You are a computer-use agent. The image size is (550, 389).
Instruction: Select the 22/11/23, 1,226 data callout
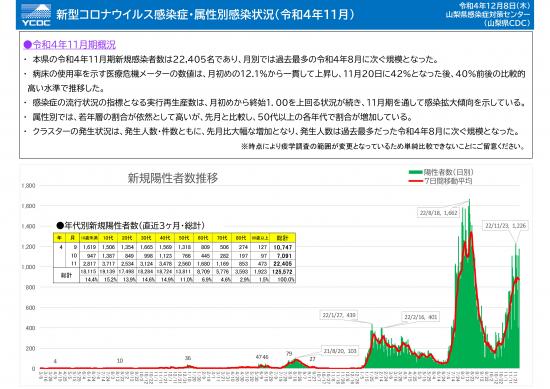(x=505, y=226)
